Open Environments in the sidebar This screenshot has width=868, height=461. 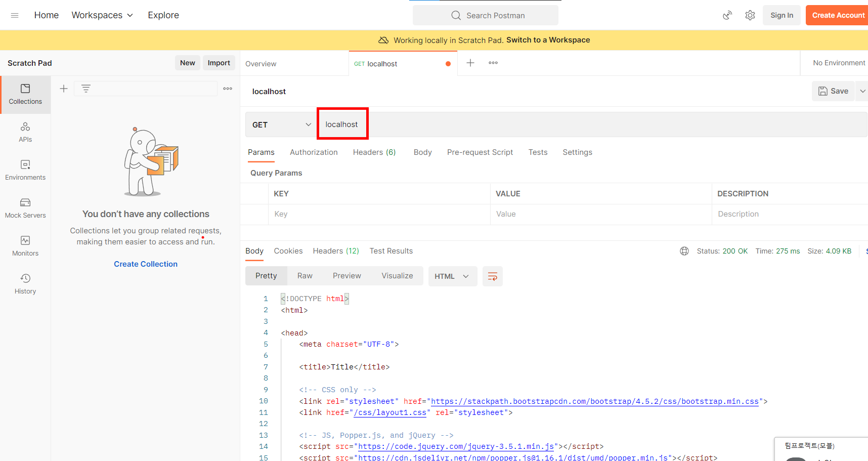coord(25,171)
